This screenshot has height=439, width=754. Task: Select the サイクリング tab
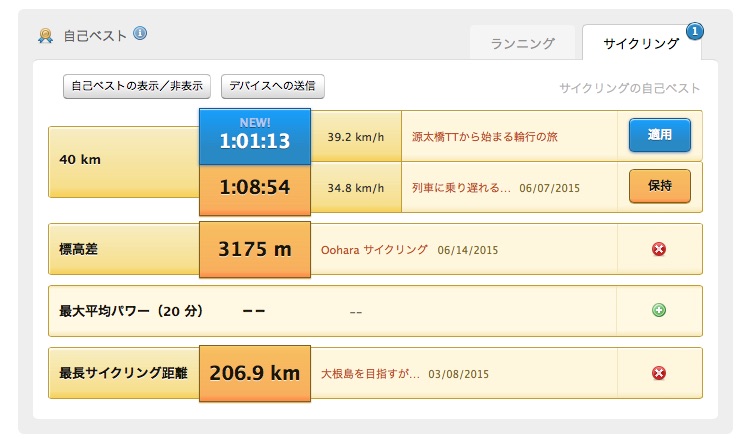[x=641, y=44]
